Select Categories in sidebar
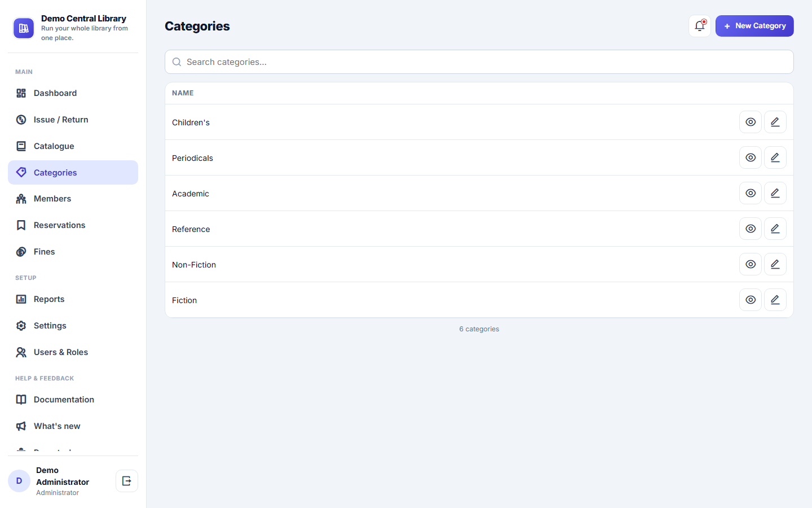The height and width of the screenshot is (508, 812). (x=73, y=173)
